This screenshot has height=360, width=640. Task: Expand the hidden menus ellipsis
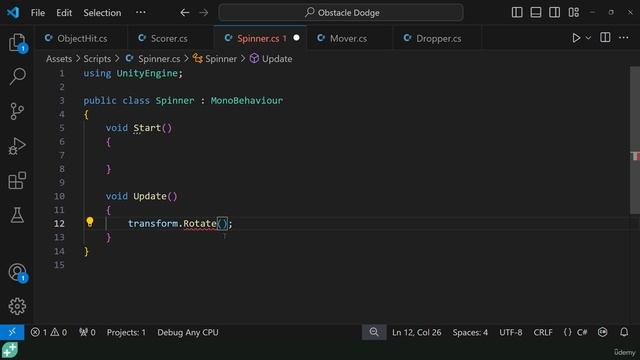click(x=140, y=12)
